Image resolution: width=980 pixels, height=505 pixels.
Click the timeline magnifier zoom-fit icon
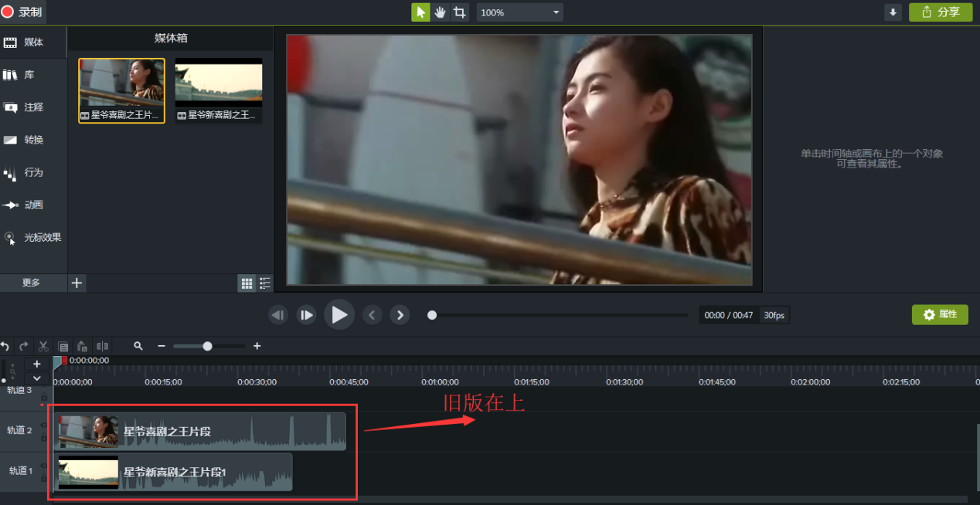coord(138,347)
